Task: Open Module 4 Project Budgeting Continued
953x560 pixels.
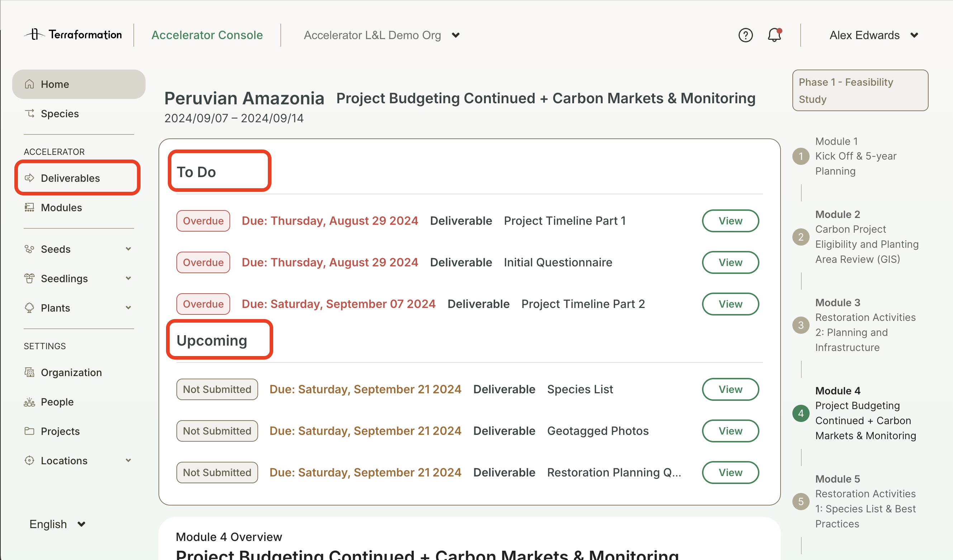Action: tap(866, 413)
